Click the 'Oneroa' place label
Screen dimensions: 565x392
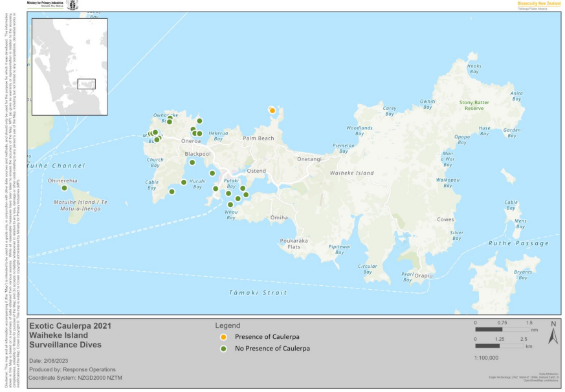[x=191, y=141]
